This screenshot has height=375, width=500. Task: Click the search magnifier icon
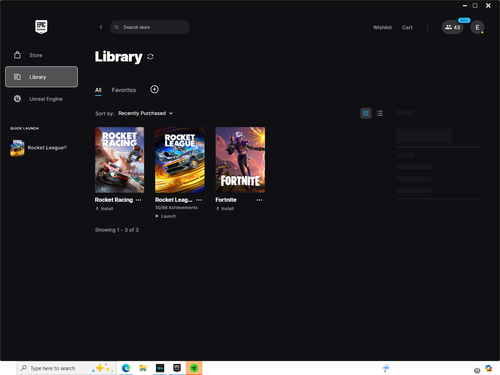click(116, 27)
